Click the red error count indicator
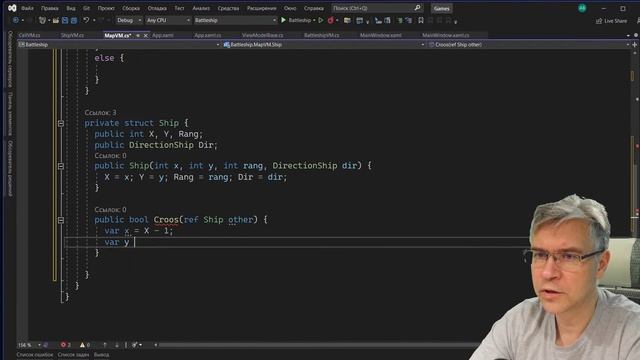Screen dimensions: 640x360 [x=65, y=345]
